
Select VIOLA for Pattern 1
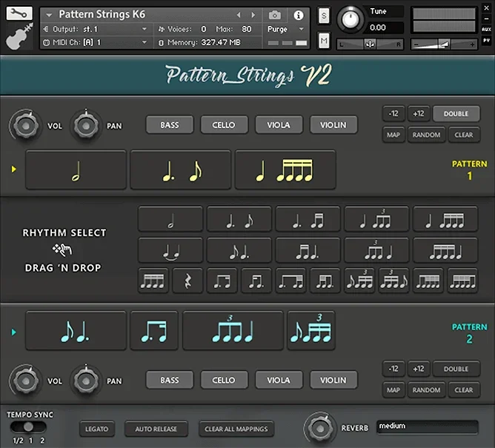[x=279, y=125]
